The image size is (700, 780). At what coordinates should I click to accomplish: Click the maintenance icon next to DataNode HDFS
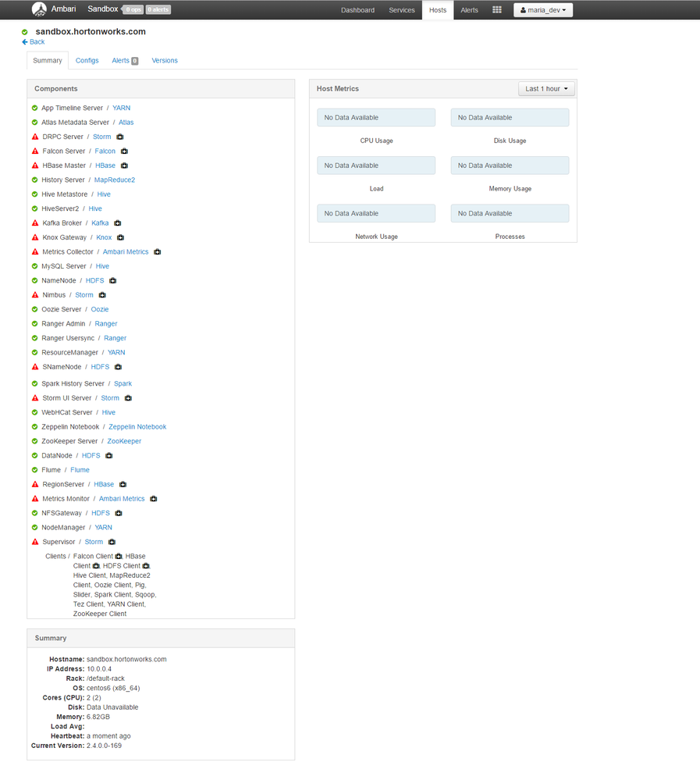[x=109, y=456]
